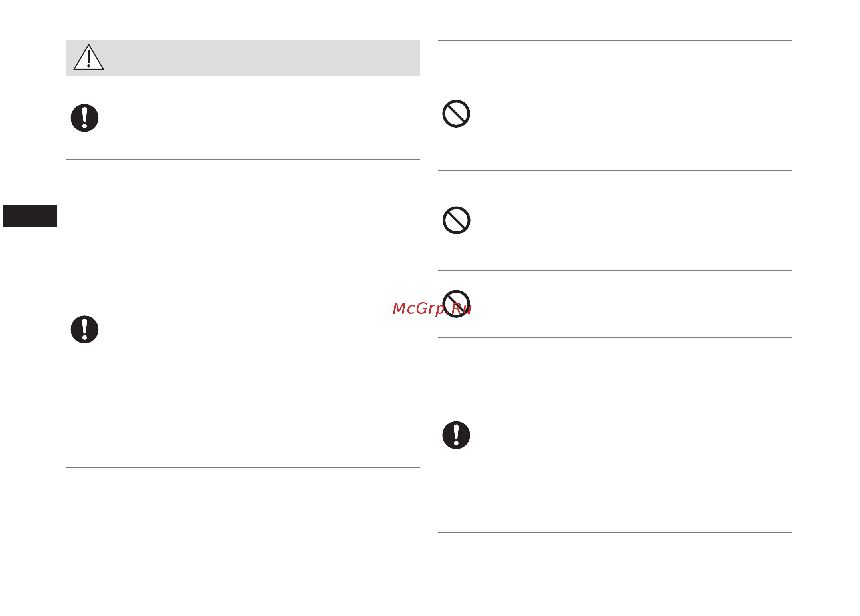Screen dimensions: 860x616
Task: Open the McGrp.Ru watermark link
Action: click(432, 309)
